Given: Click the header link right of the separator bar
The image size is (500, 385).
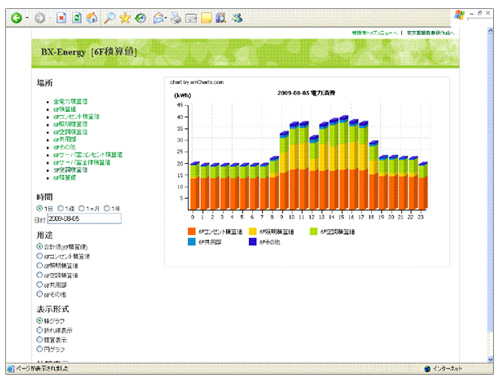Looking at the screenshot, I should click(x=430, y=33).
